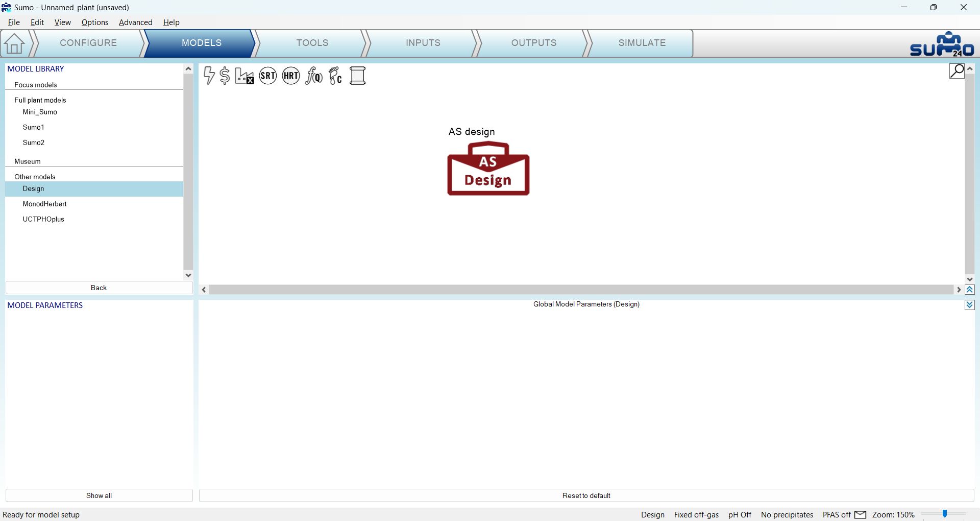980x521 pixels.
Task: Click canvas vertical scroll up arrow
Action: tap(970, 68)
